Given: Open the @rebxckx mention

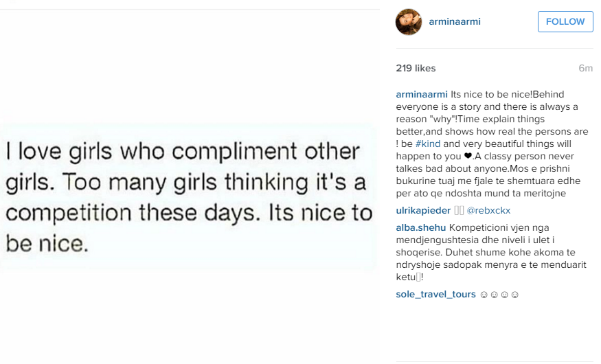Looking at the screenshot, I should click(489, 211).
